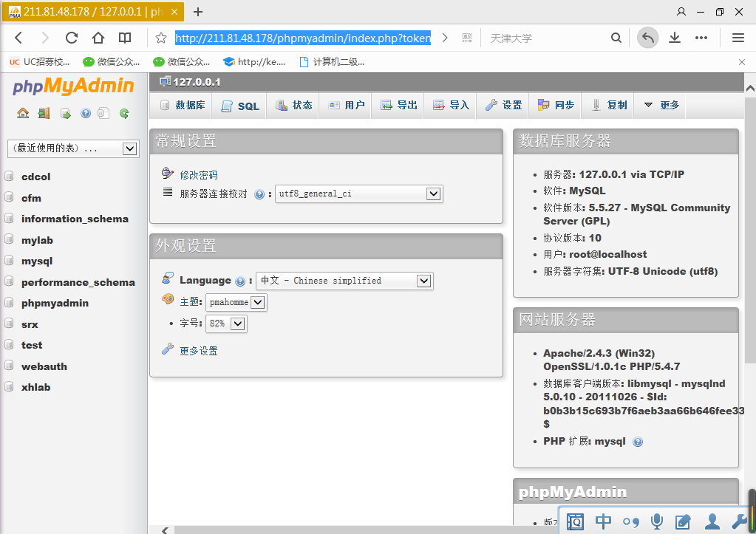Click help icon next to PHP 扩展 mysql
Viewport: 756px width, 534px height.
638,442
